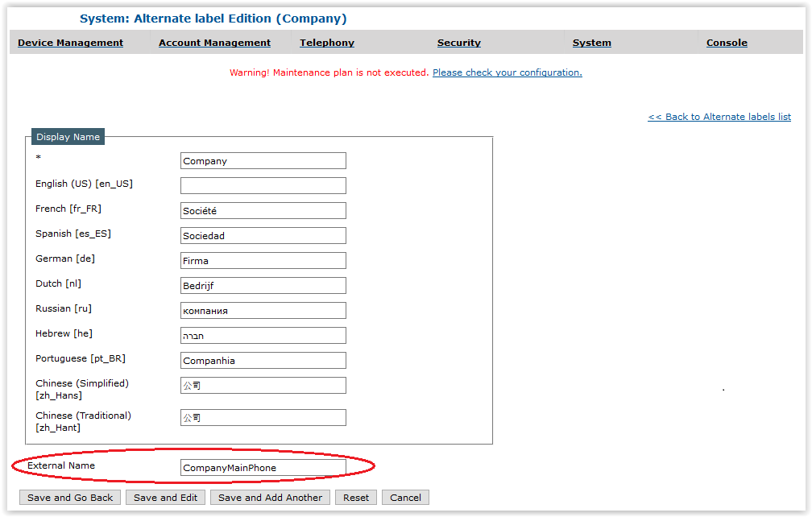812x517 pixels.
Task: Click the 'Dutch [nl]' label
Action: 59,283
